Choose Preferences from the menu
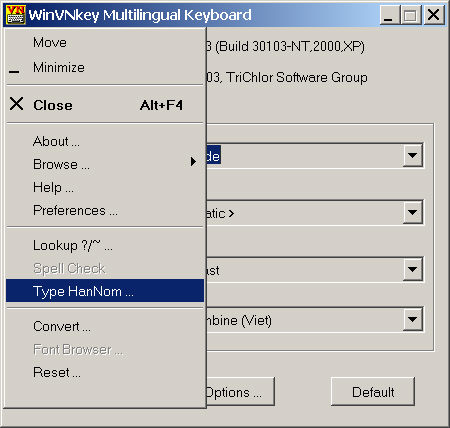Screen dimensions: 450x428 (105, 210)
